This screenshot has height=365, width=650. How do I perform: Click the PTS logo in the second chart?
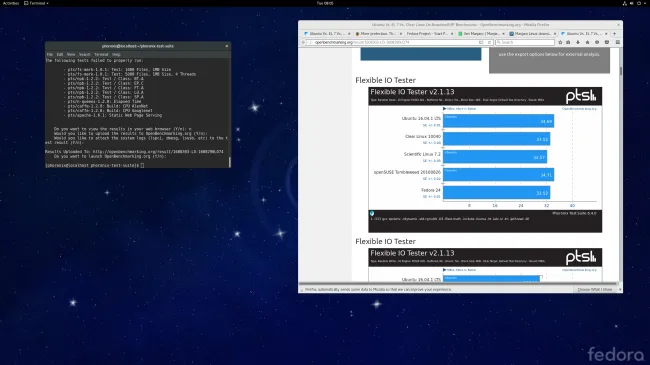coord(581,258)
